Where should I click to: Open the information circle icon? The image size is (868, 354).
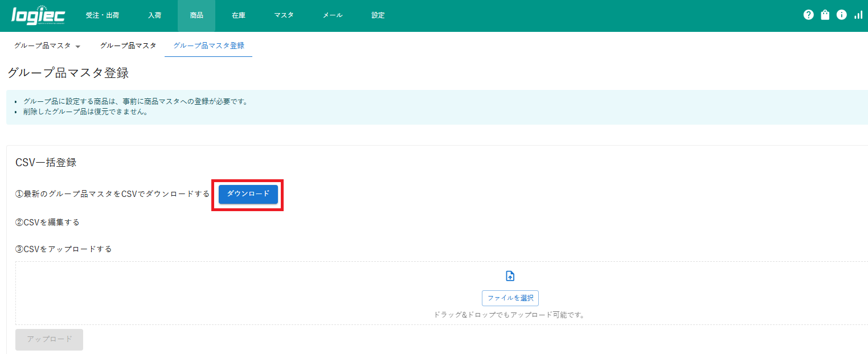841,15
